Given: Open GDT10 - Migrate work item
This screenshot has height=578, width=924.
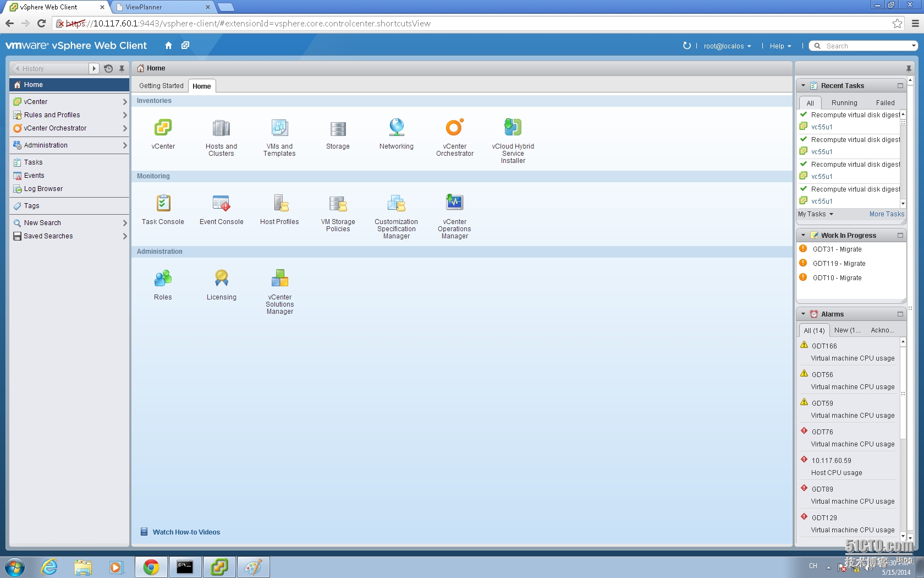Looking at the screenshot, I should point(837,278).
